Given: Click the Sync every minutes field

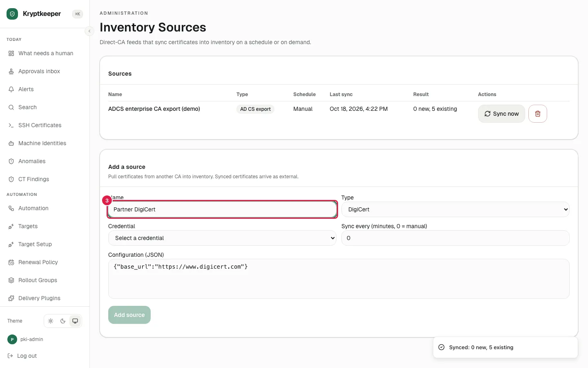Looking at the screenshot, I should tap(455, 238).
